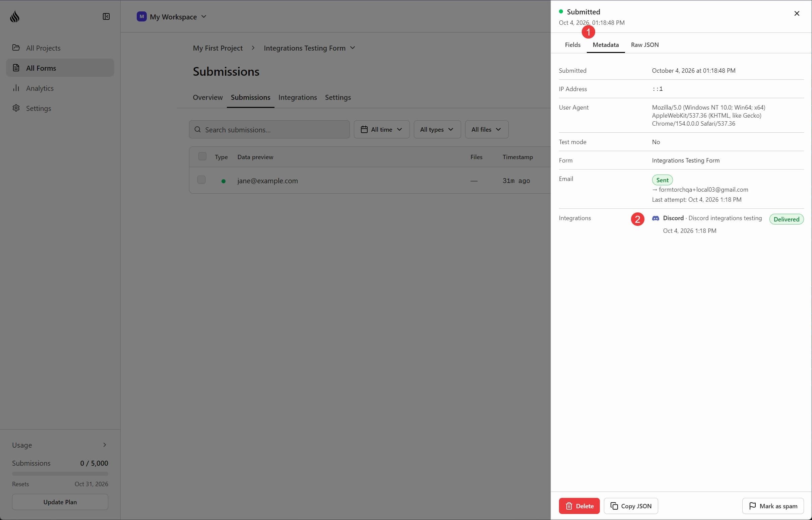This screenshot has width=812, height=520.
Task: Close the submission details panel
Action: click(797, 13)
